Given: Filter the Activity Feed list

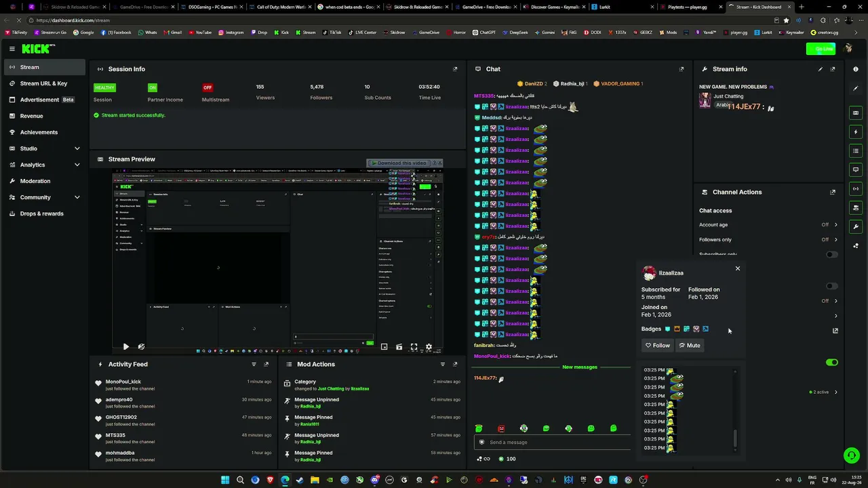Looking at the screenshot, I should tap(254, 365).
